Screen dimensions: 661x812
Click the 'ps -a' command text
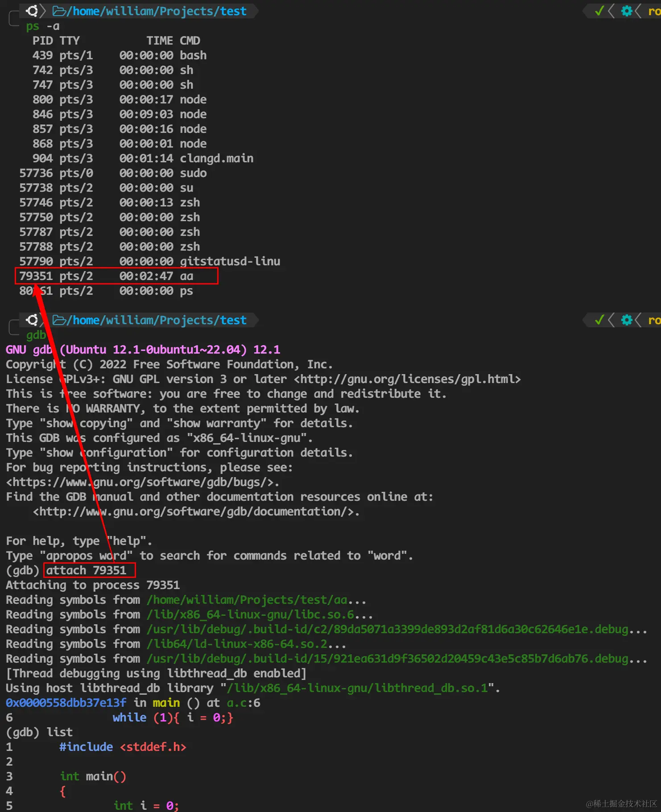(42, 26)
